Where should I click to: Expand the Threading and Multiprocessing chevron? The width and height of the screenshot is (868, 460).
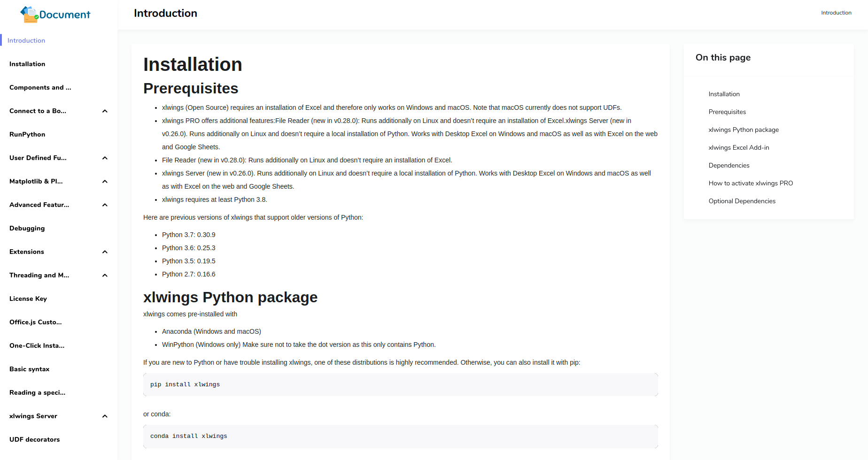(105, 276)
